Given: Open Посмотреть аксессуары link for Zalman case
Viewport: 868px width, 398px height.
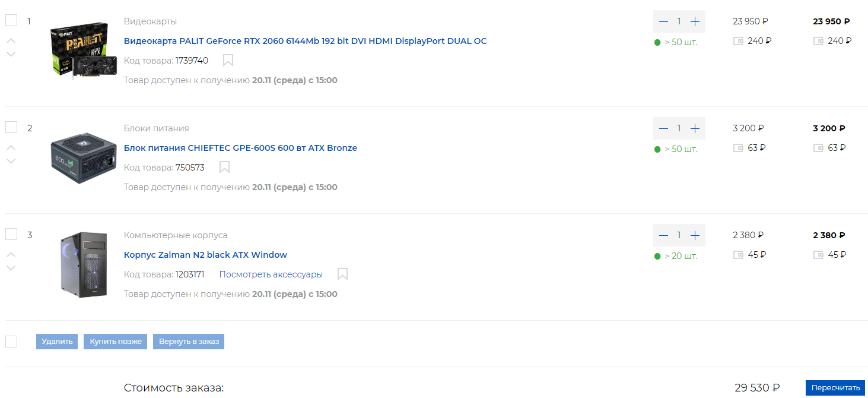Looking at the screenshot, I should tap(271, 274).
